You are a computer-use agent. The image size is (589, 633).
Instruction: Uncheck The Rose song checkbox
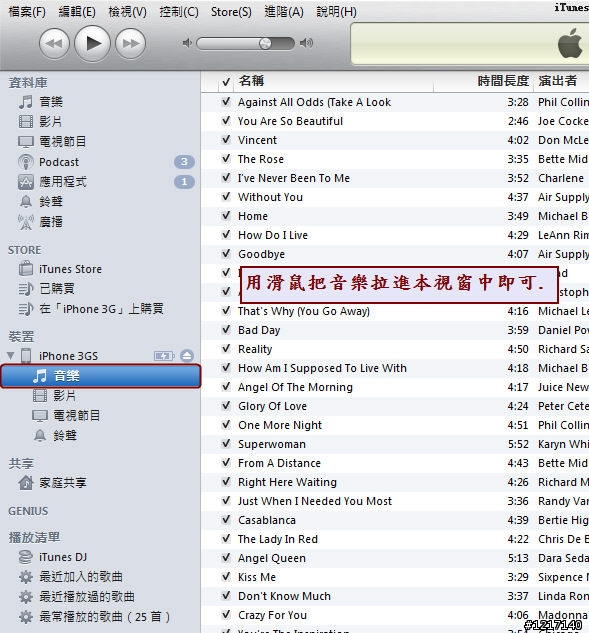tap(226, 159)
